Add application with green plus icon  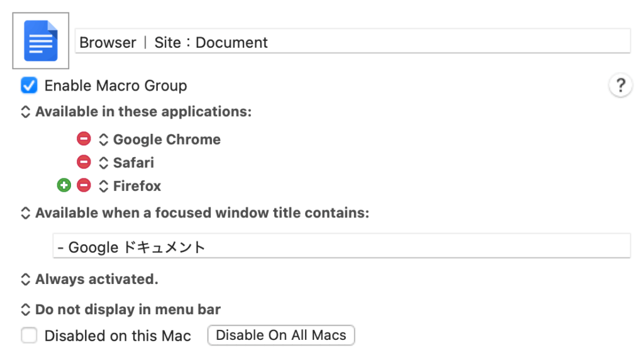pyautogui.click(x=64, y=185)
